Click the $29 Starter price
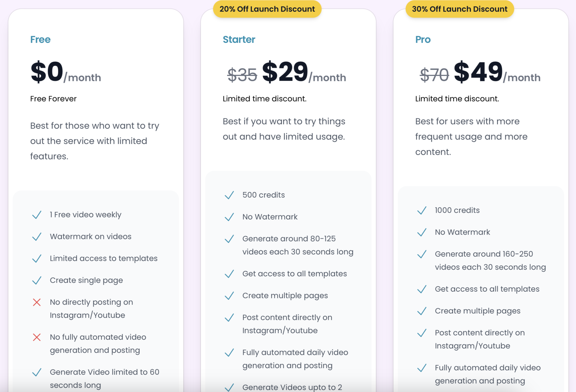Screen dimensions: 576x392 coord(285,72)
